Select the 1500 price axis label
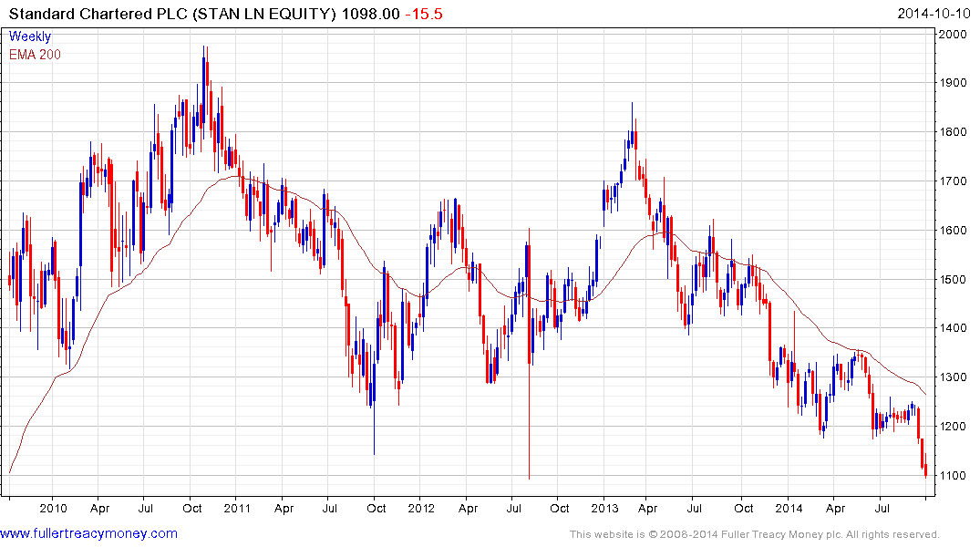 (954, 280)
